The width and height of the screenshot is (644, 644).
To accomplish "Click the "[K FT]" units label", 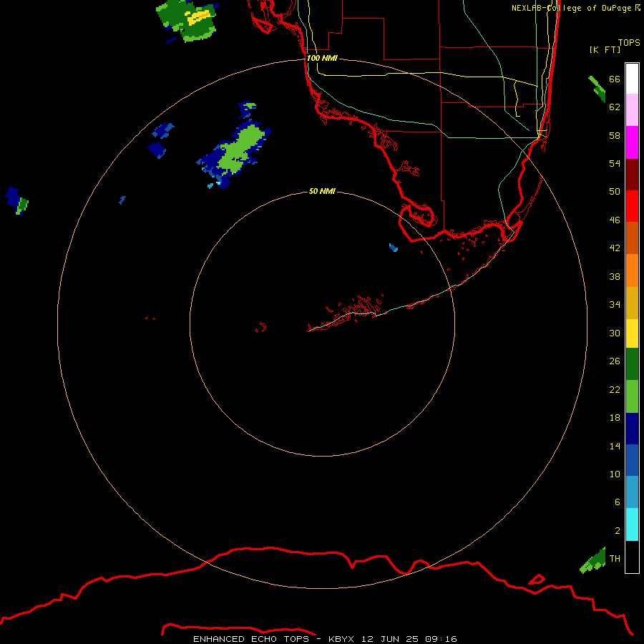I will (605, 49).
